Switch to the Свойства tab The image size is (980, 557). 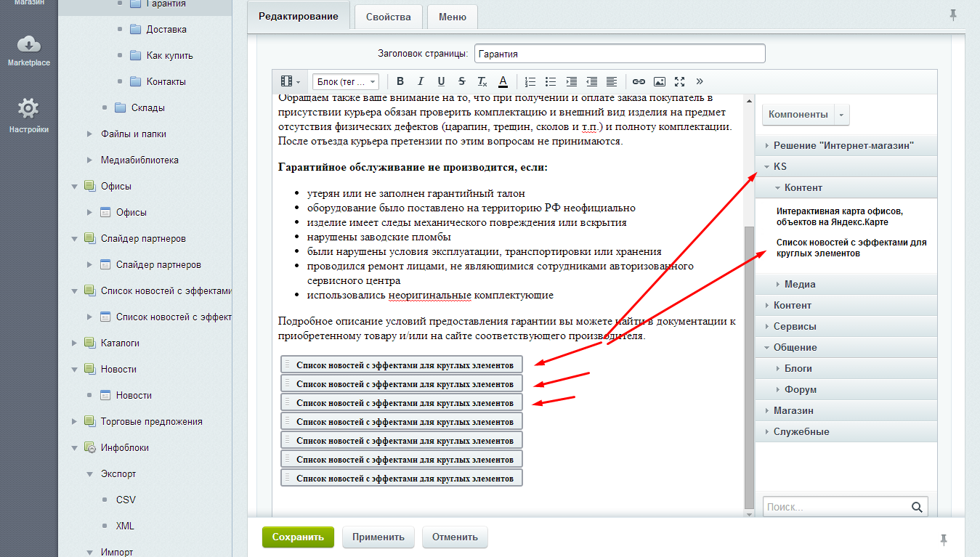tap(388, 17)
